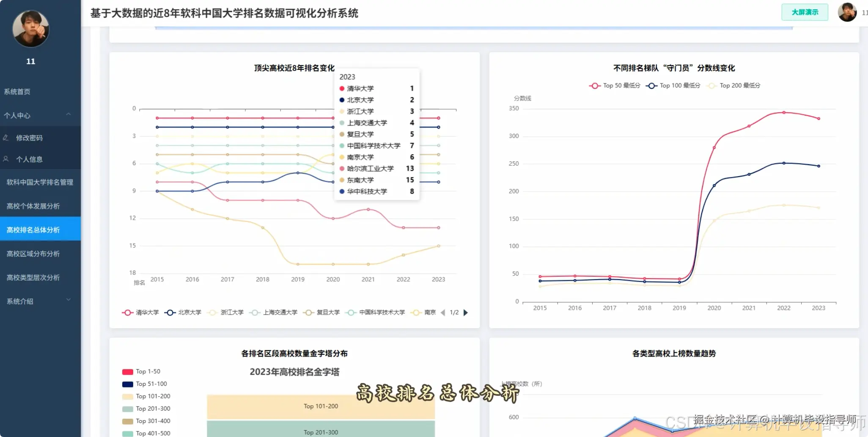This screenshot has width=868, height=437.
Task: Click the sidebar profile avatar
Action: click(x=30, y=28)
